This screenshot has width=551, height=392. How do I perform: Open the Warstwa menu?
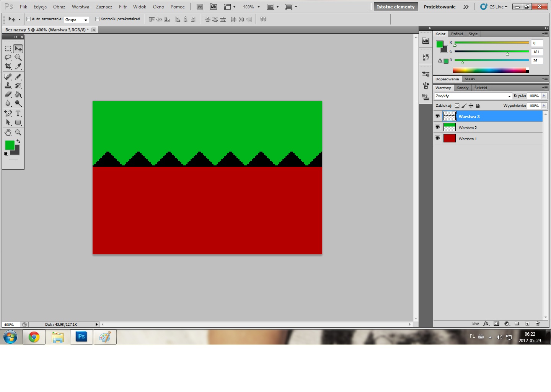[80, 7]
